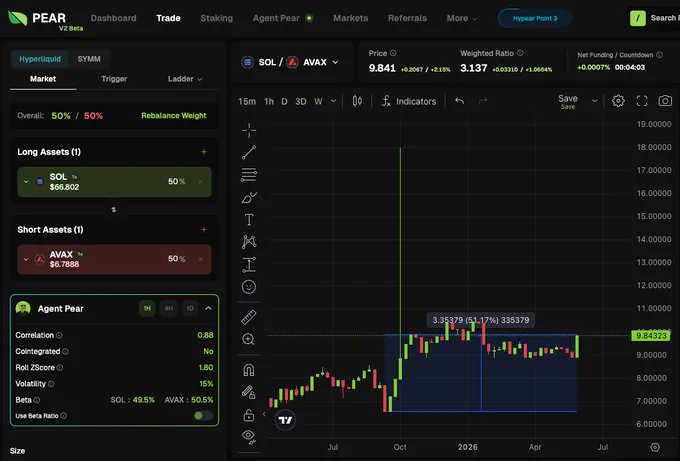Click the Search field in header
Screen dimensions: 680x461
664,18
